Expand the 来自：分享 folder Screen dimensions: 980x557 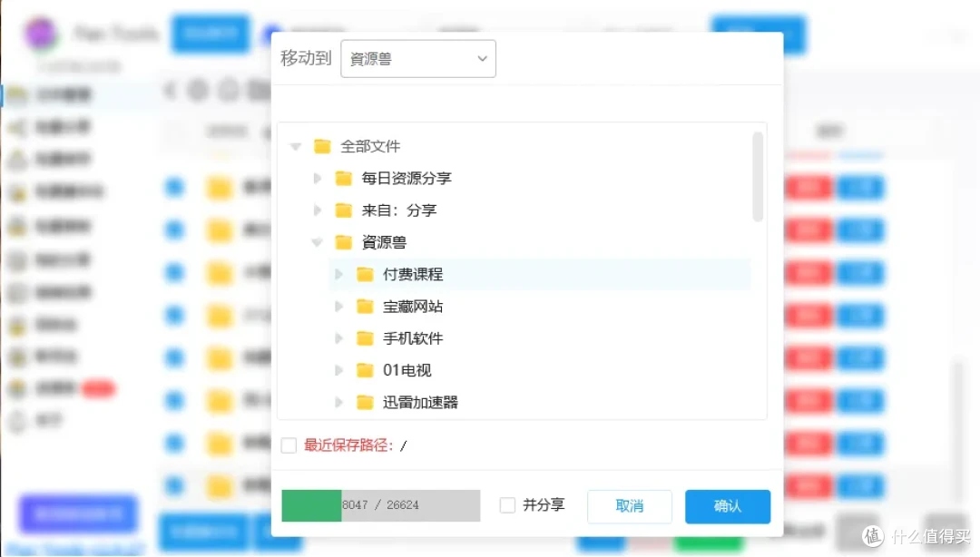pos(318,210)
